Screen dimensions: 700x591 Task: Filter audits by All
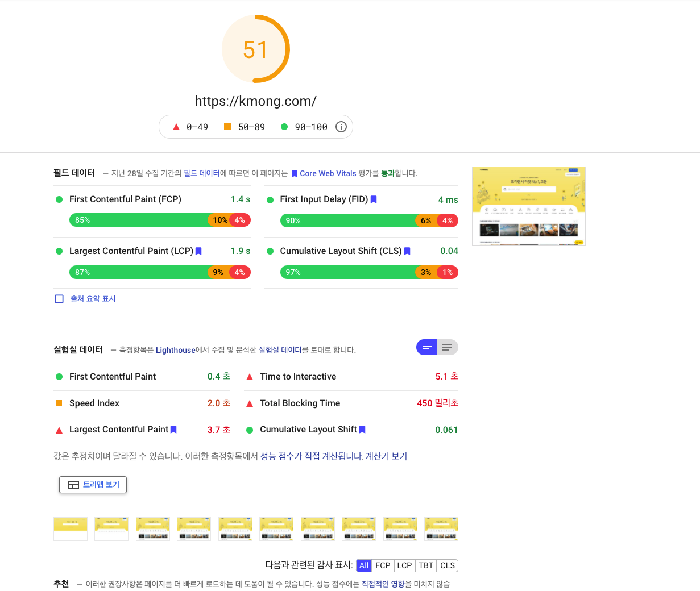364,565
